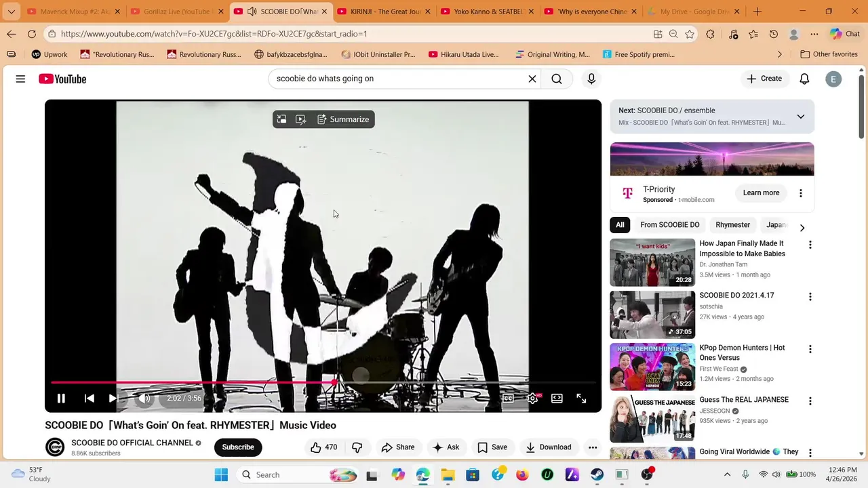This screenshot has width=868, height=488.
Task: Open options for Guess The REAL JAPANESE
Action: [810, 401]
